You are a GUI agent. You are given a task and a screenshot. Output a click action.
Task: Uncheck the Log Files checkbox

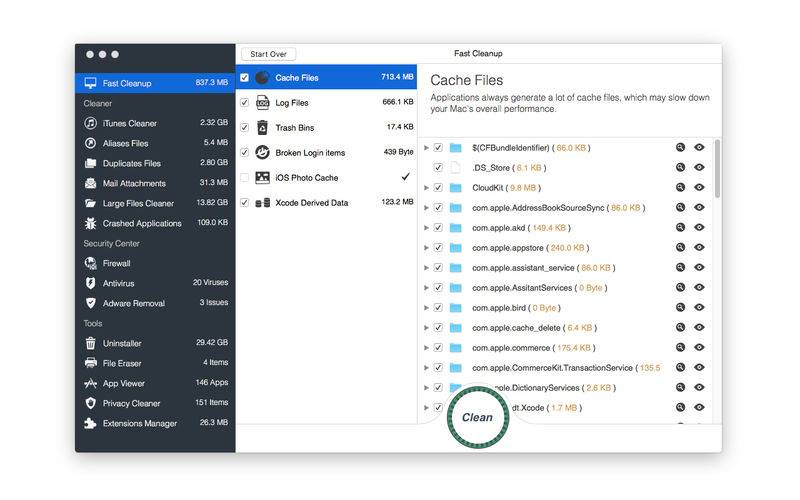[244, 103]
